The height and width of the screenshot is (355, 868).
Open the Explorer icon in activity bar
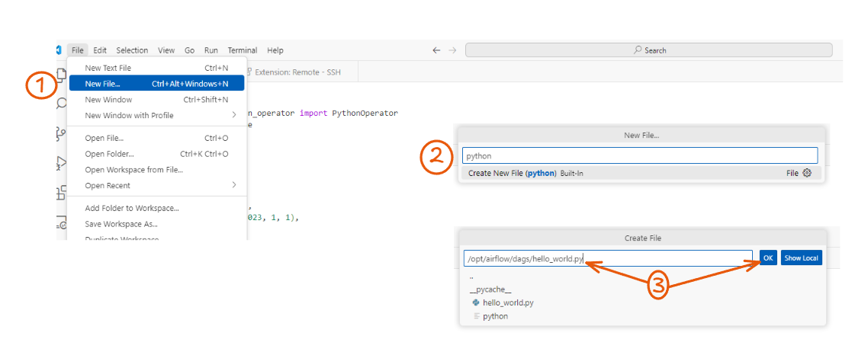pyautogui.click(x=61, y=75)
